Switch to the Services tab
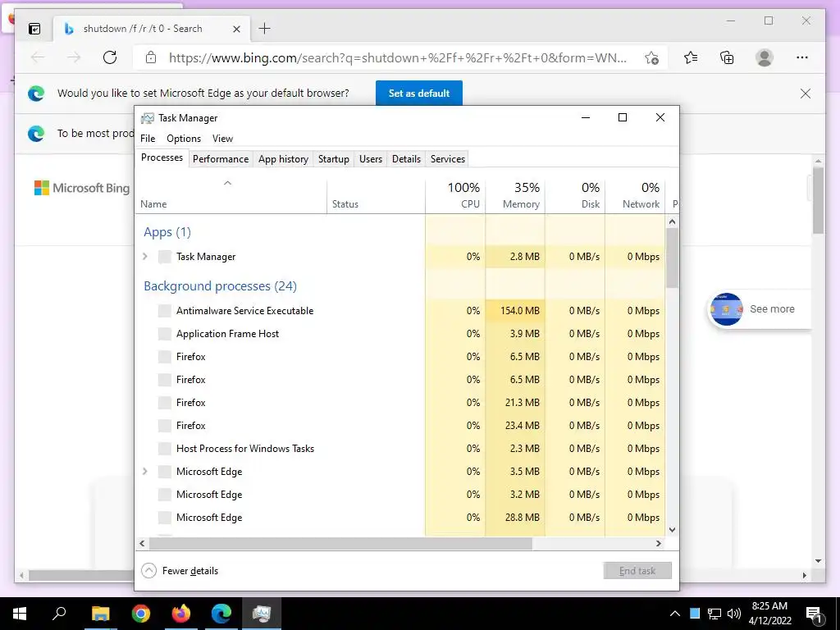Screen dimensions: 840x630 pos(448,159)
